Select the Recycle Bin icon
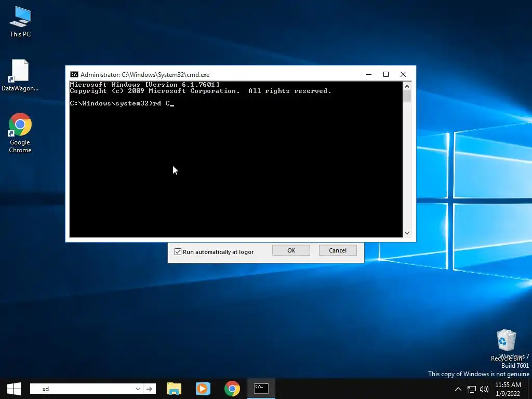 click(x=506, y=344)
